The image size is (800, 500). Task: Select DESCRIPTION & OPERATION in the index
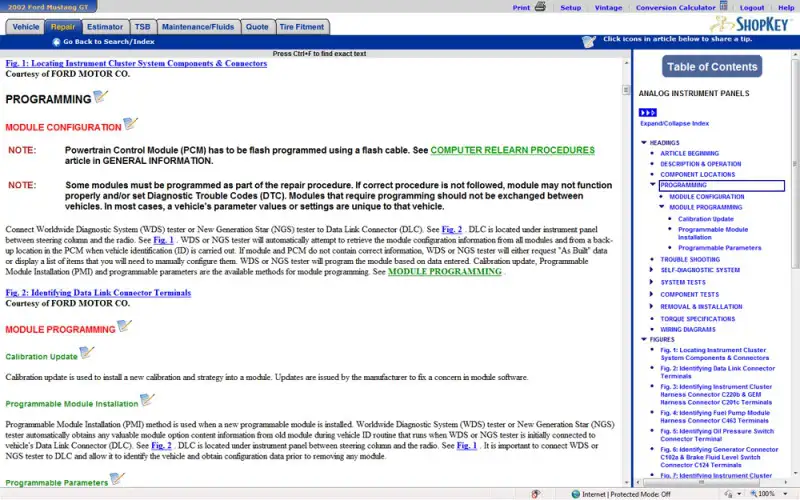point(701,164)
